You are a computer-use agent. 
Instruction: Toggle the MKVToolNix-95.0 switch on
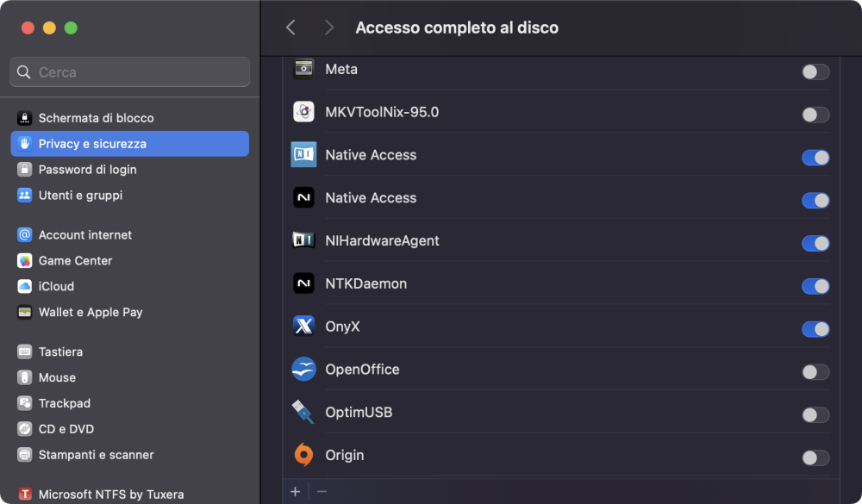[815, 115]
